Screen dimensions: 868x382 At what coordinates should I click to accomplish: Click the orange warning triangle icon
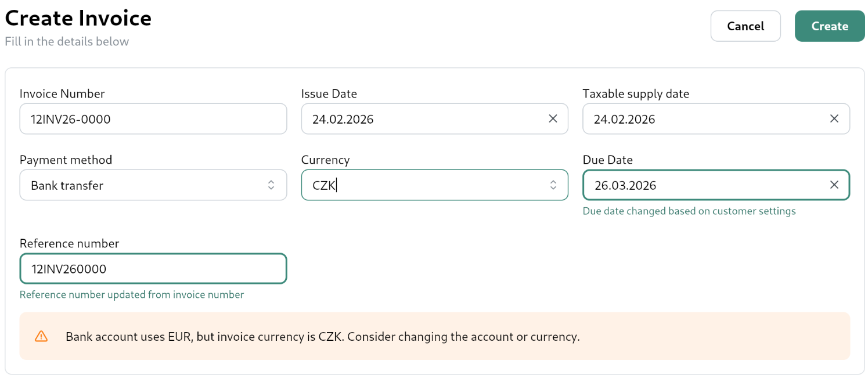[x=41, y=336]
